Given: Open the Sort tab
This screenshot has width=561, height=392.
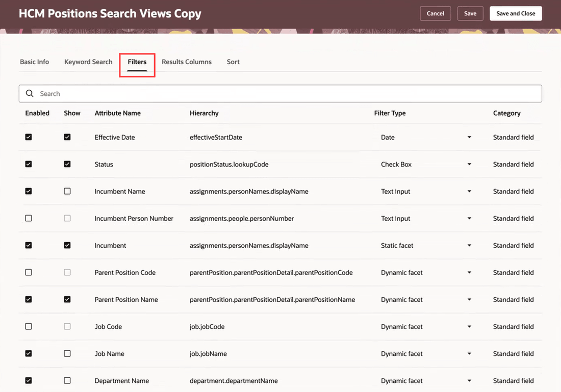Looking at the screenshot, I should (x=233, y=62).
